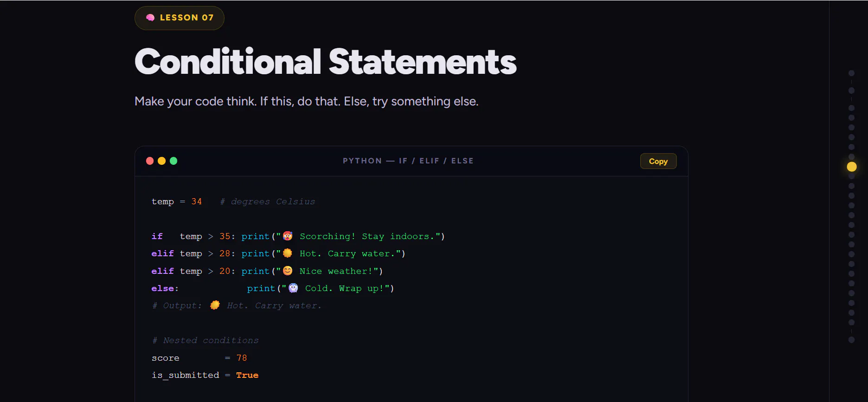
Task: Click the string 'Hot. Carry water.' in the print call
Action: pos(347,253)
